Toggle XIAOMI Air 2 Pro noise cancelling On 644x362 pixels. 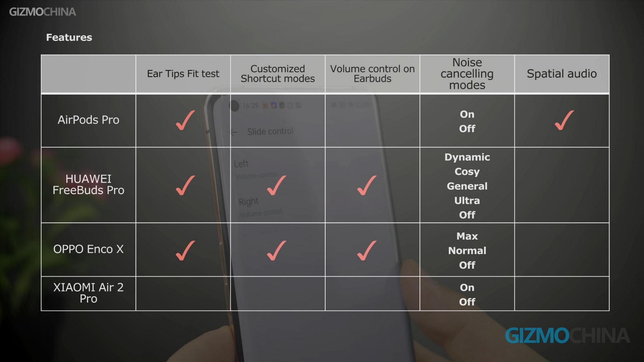466,287
